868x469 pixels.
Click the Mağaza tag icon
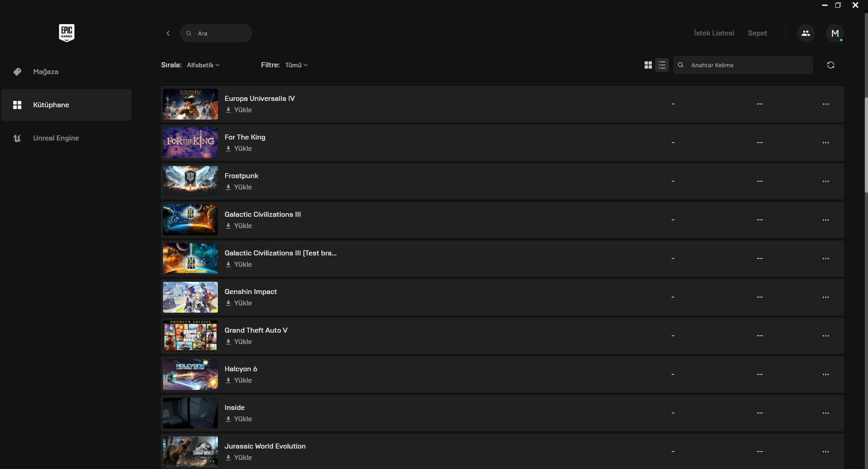point(17,72)
